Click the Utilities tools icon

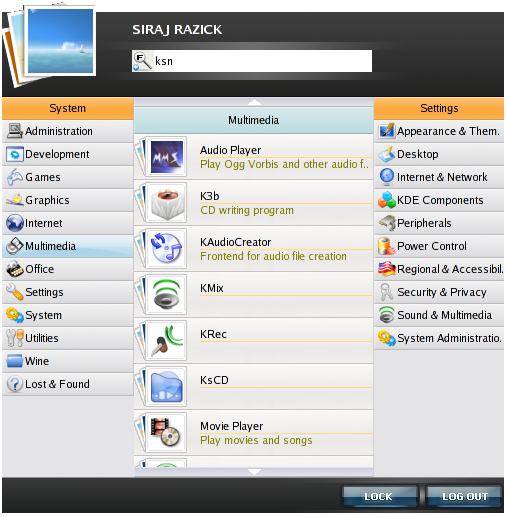point(15,338)
